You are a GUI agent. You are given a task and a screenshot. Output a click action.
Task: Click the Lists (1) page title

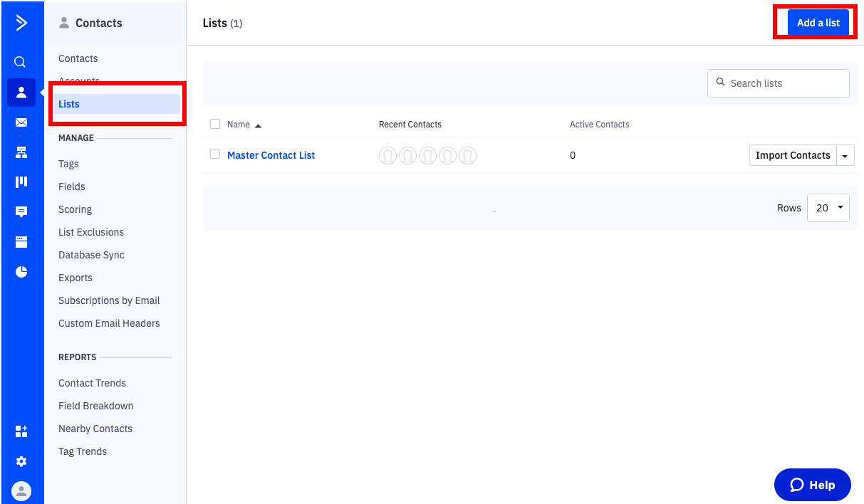point(223,23)
